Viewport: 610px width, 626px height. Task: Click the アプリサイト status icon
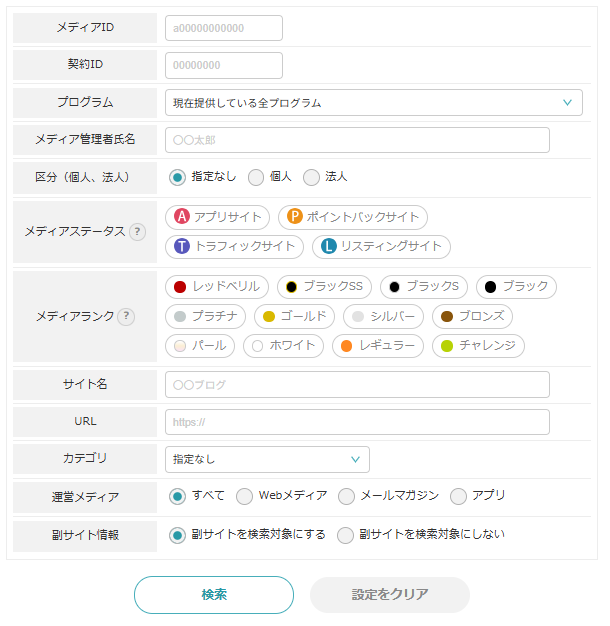(x=182, y=217)
